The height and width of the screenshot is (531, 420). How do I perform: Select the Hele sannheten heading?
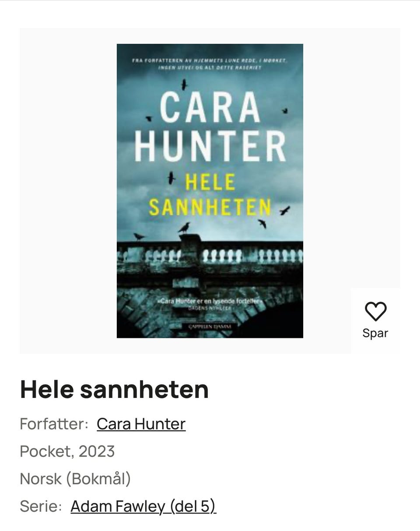(x=114, y=389)
